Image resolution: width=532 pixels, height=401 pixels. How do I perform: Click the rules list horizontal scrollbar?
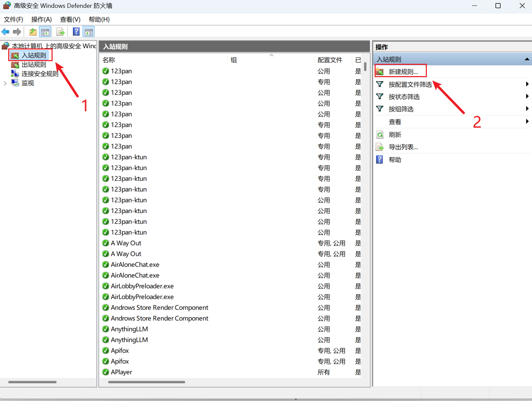(x=146, y=382)
